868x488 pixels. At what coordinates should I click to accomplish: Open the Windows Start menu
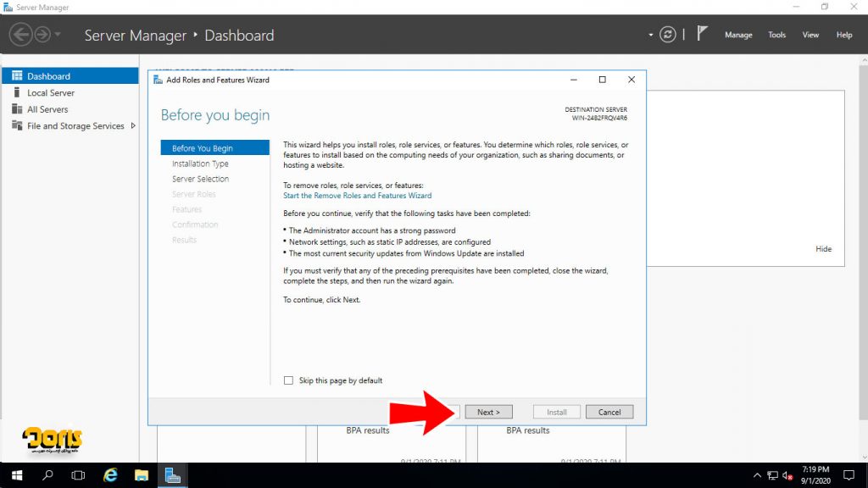(17, 475)
